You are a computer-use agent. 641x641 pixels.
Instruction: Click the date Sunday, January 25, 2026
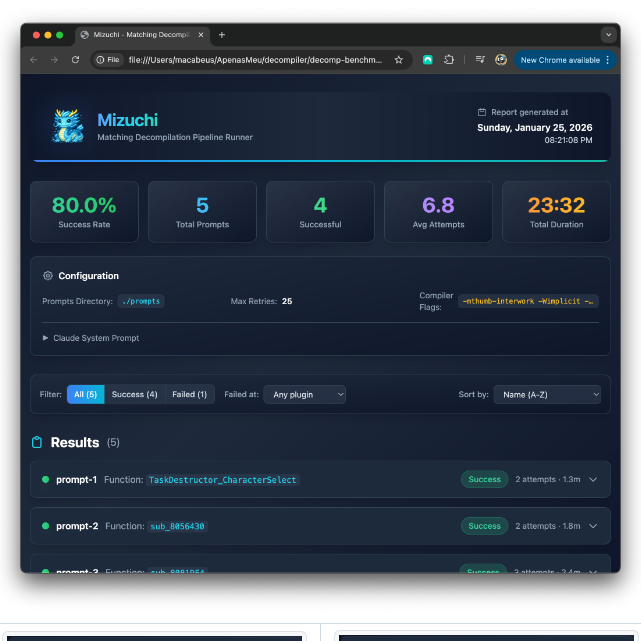click(x=535, y=128)
